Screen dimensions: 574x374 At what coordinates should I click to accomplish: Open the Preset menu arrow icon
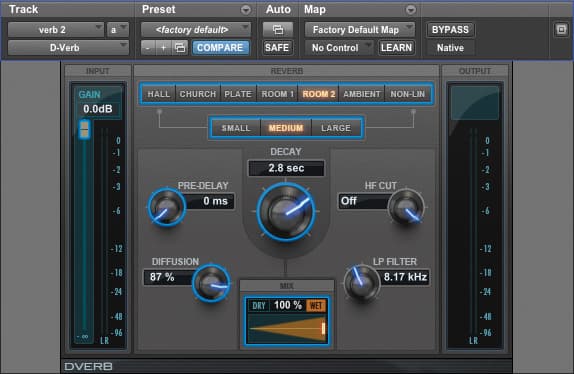click(x=246, y=10)
